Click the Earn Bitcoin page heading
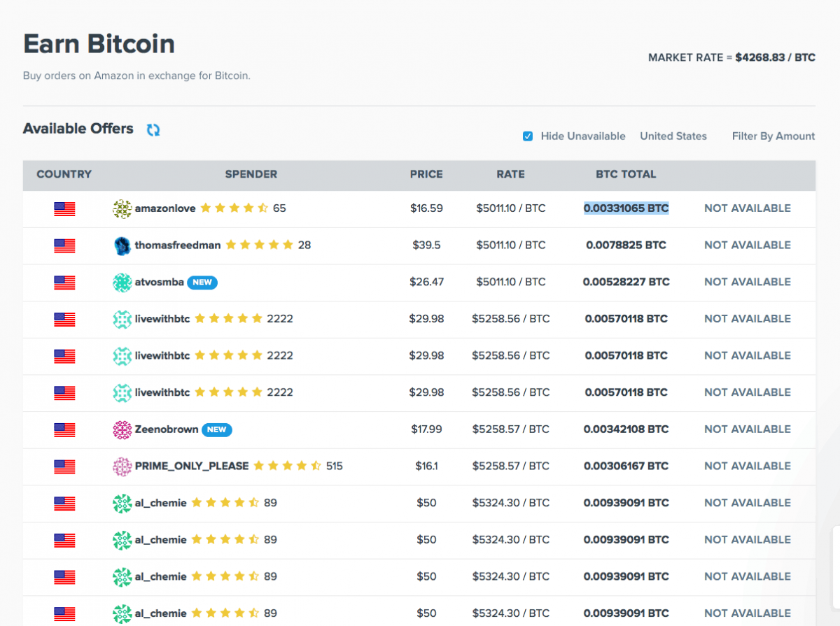 coord(99,43)
